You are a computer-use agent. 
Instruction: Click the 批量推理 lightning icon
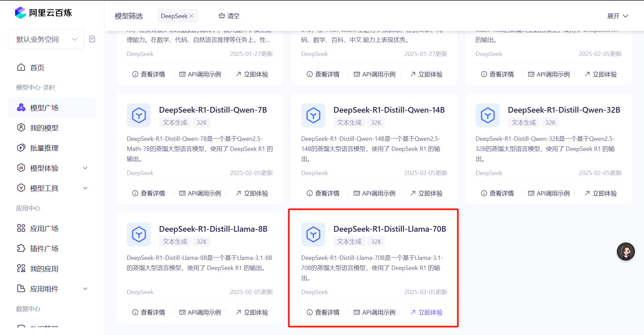pyautogui.click(x=21, y=148)
